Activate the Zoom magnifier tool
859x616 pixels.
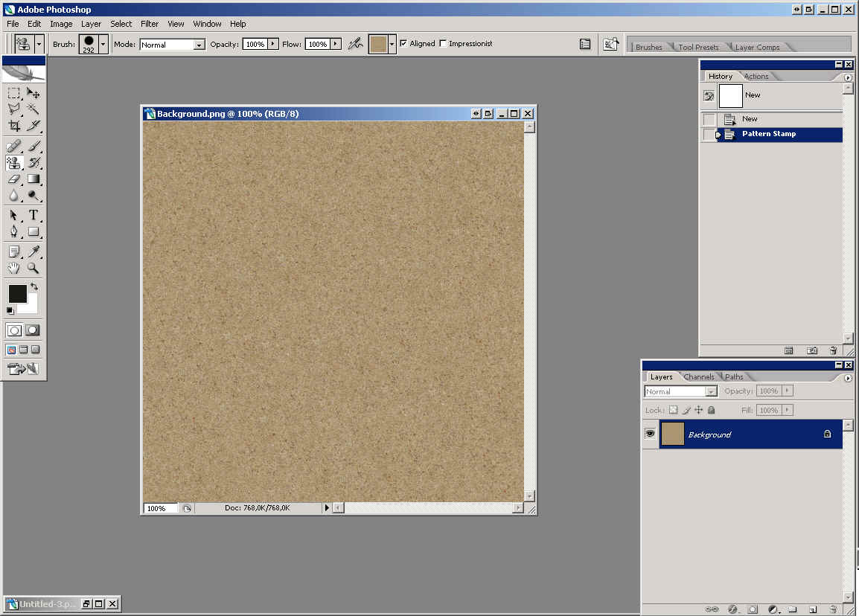click(x=33, y=269)
